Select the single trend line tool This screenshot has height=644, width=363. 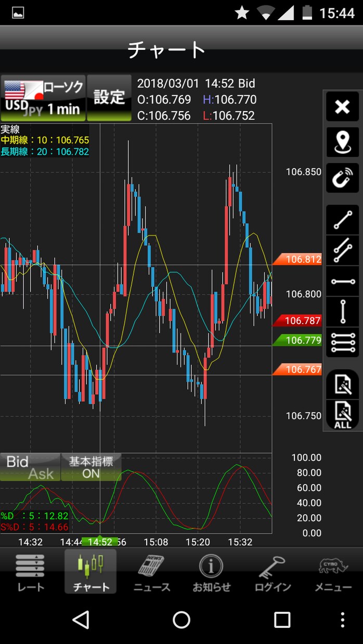coord(343,220)
